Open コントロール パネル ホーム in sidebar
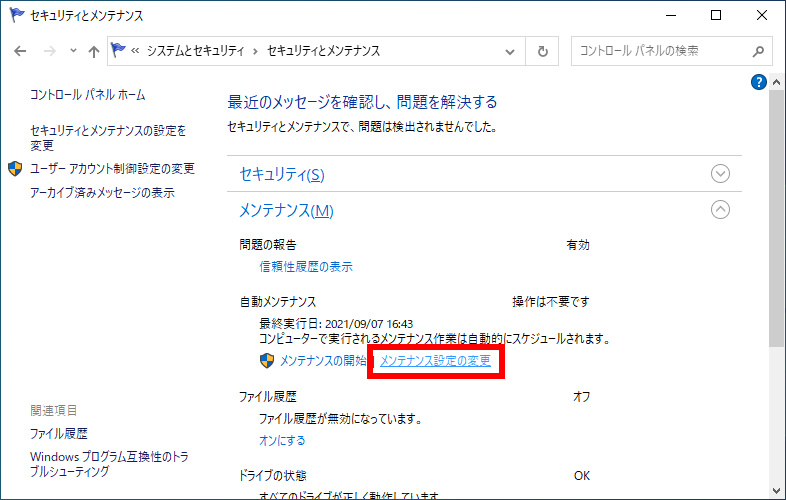Image resolution: width=786 pixels, height=500 pixels. (88, 95)
